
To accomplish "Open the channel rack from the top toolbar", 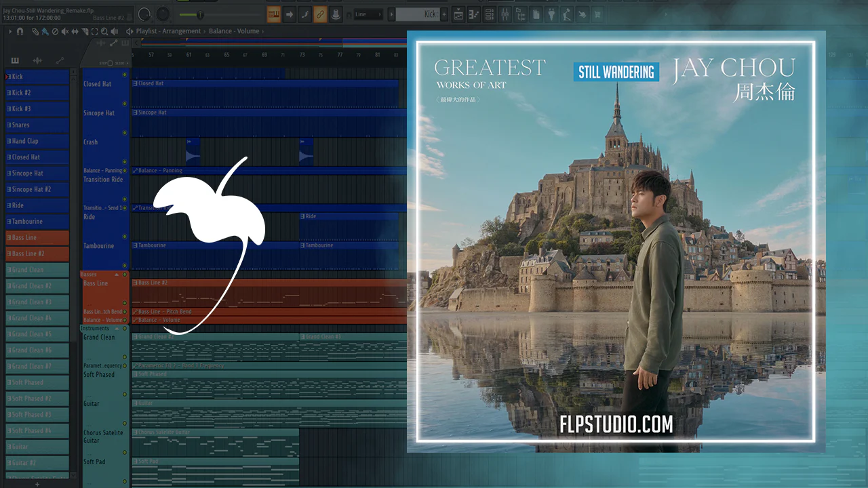I will click(489, 14).
